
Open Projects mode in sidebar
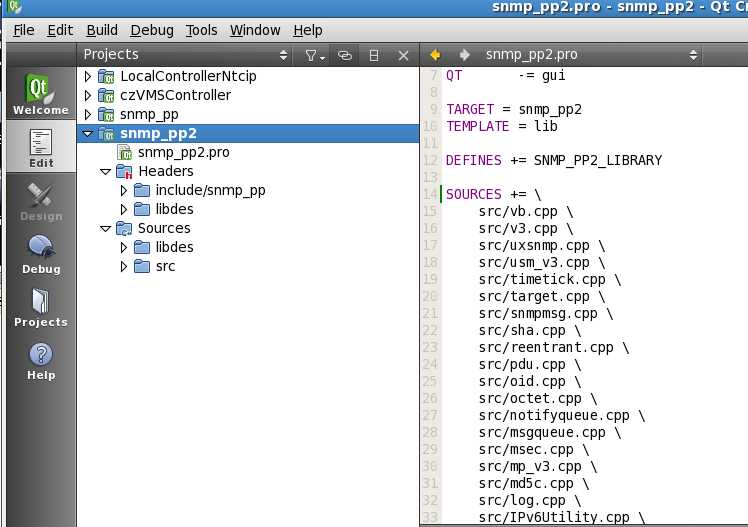click(x=41, y=307)
